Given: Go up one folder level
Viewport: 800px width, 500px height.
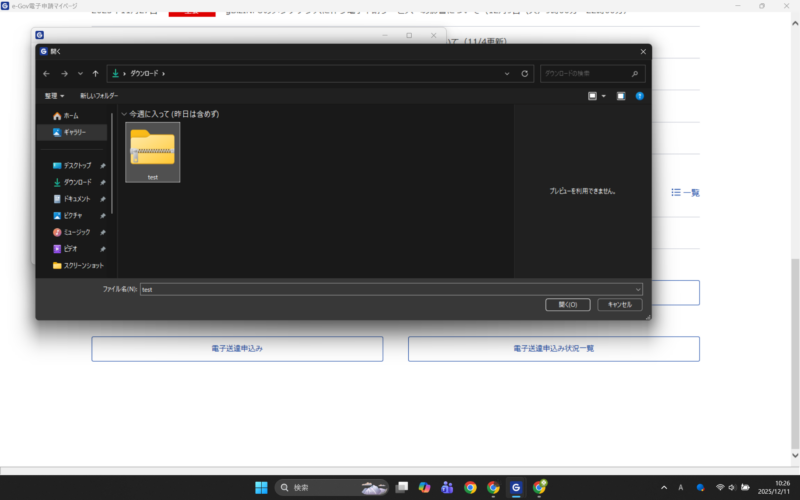Looking at the screenshot, I should coord(95,74).
